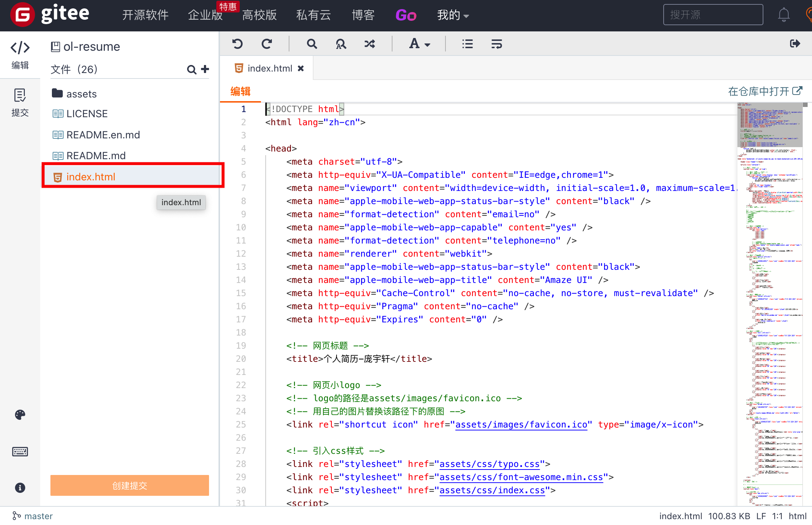
Task: Open the 提交 commit panel
Action: click(20, 103)
